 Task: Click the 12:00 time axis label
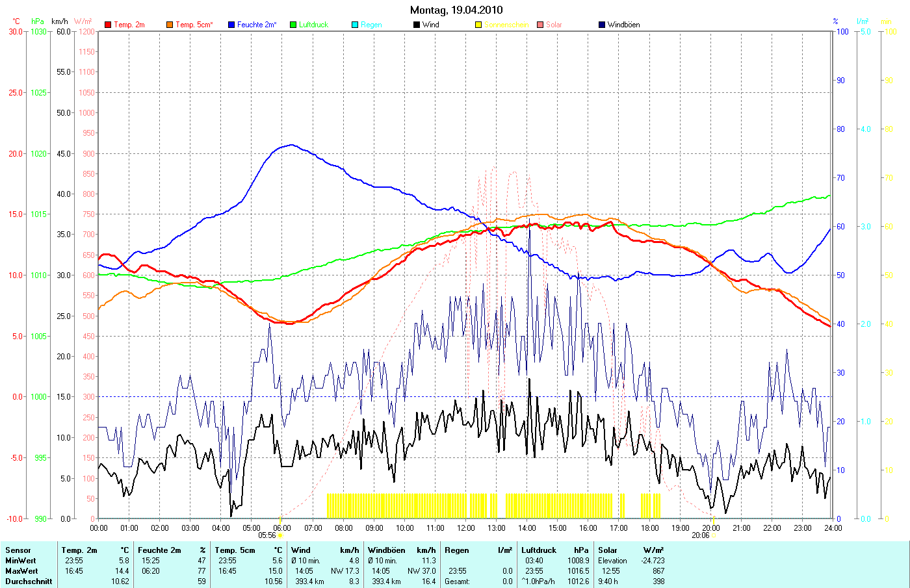pos(466,528)
